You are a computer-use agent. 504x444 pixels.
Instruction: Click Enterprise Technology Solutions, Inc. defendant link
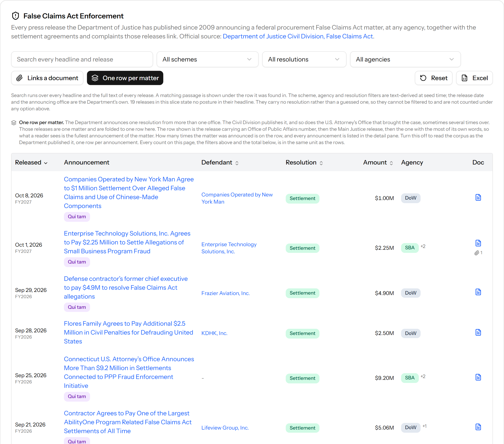[x=229, y=248]
